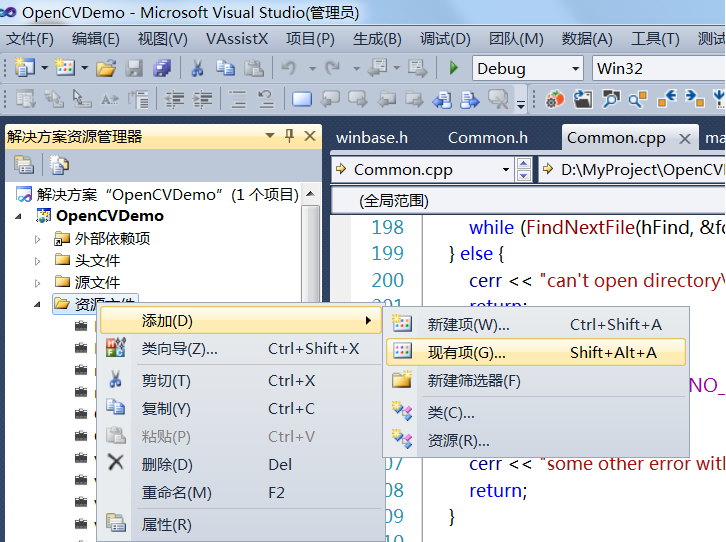Open the Solution Explorer window options arrow

pyautogui.click(x=270, y=136)
